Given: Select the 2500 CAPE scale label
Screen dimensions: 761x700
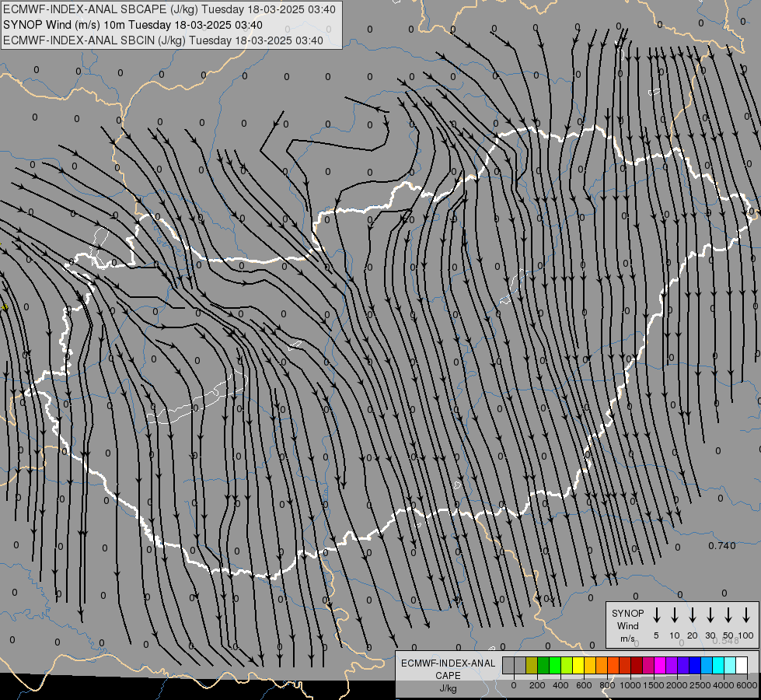Looking at the screenshot, I should (x=700, y=685).
